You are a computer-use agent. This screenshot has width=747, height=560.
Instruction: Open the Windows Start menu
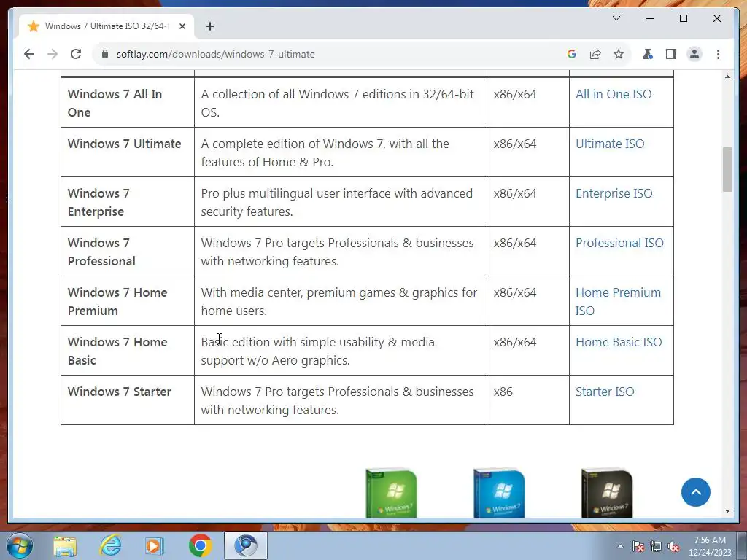coord(20,545)
